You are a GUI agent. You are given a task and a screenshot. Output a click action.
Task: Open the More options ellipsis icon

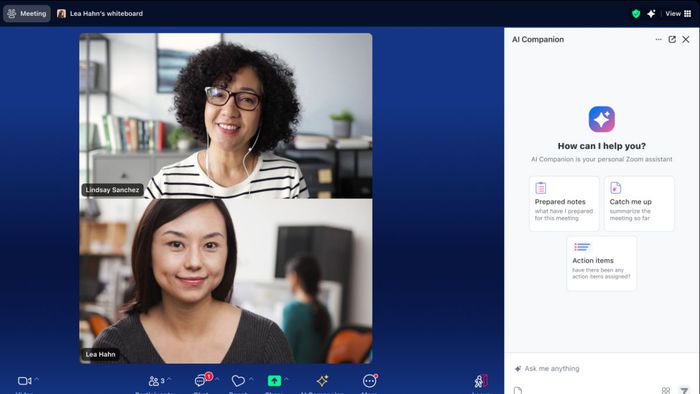(369, 381)
